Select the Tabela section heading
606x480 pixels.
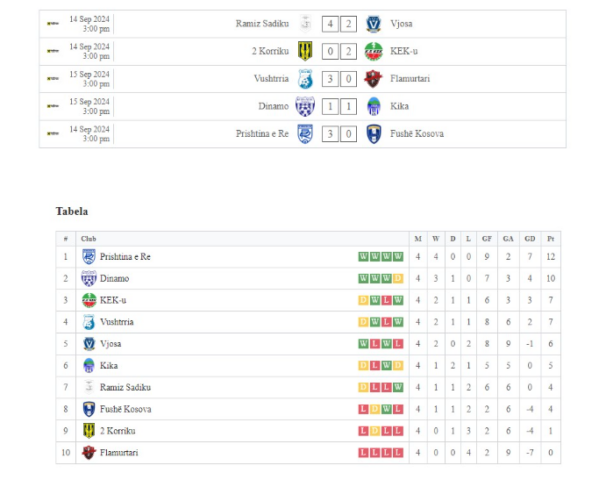(72, 211)
